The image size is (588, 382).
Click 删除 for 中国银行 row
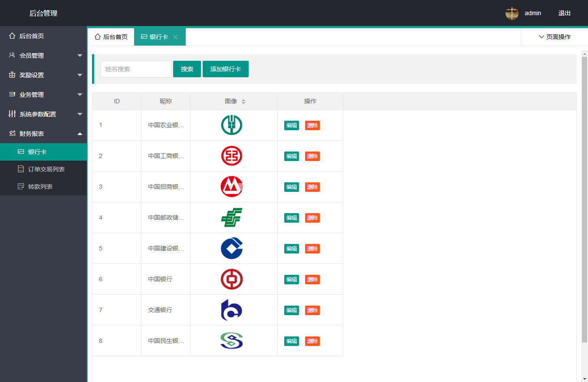tap(312, 280)
